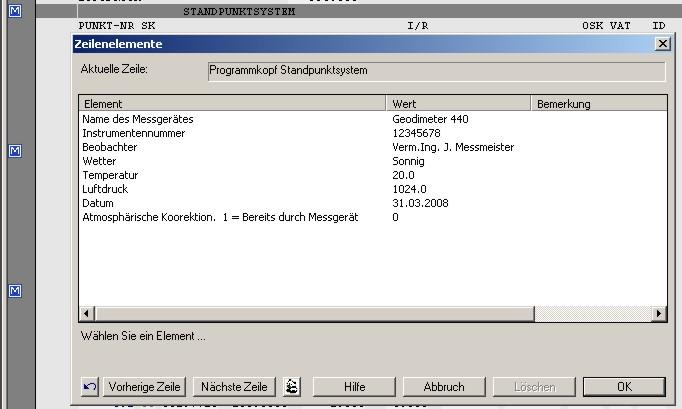Open help via the Hilfe button
Viewport: 682px width, 409px height.
point(354,387)
